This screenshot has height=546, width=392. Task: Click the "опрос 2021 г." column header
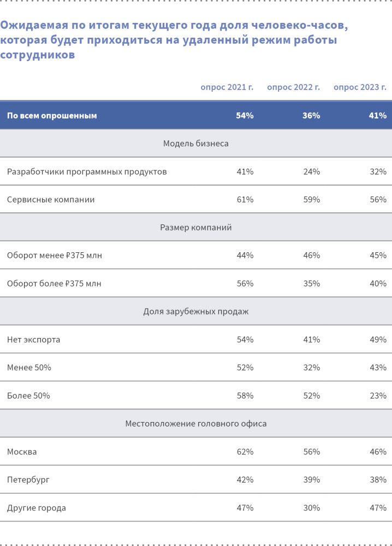pos(227,87)
